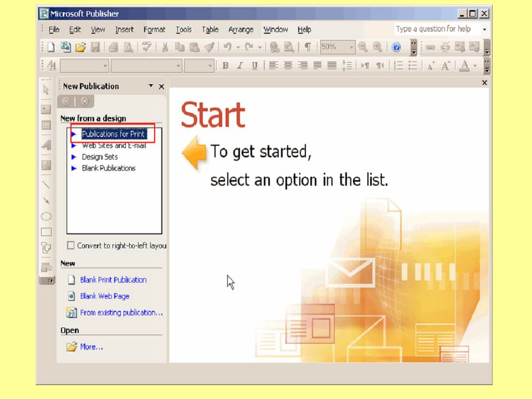This screenshot has width=532, height=399.
Task: Open the Insert menu
Action: tap(124, 30)
